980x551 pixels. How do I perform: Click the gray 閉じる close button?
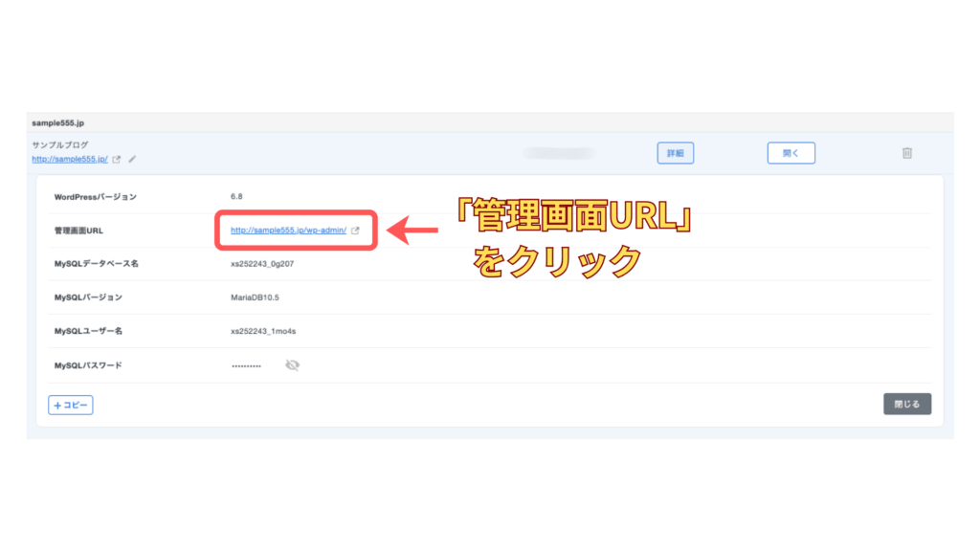pyautogui.click(x=906, y=404)
